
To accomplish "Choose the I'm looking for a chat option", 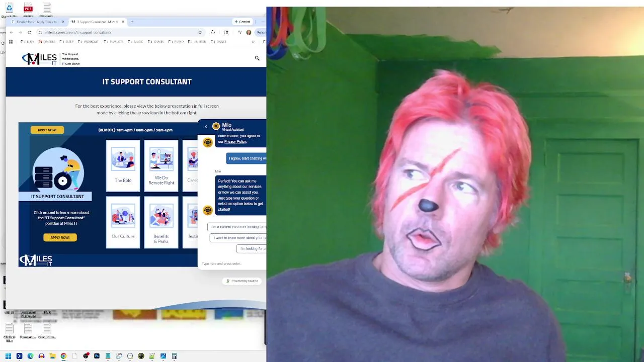I will coord(251,249).
